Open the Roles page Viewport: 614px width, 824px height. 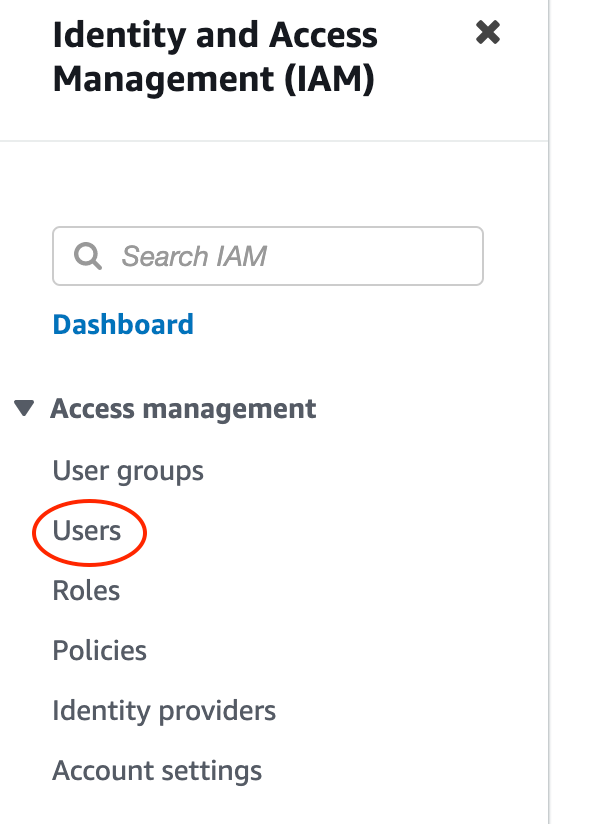tap(86, 590)
